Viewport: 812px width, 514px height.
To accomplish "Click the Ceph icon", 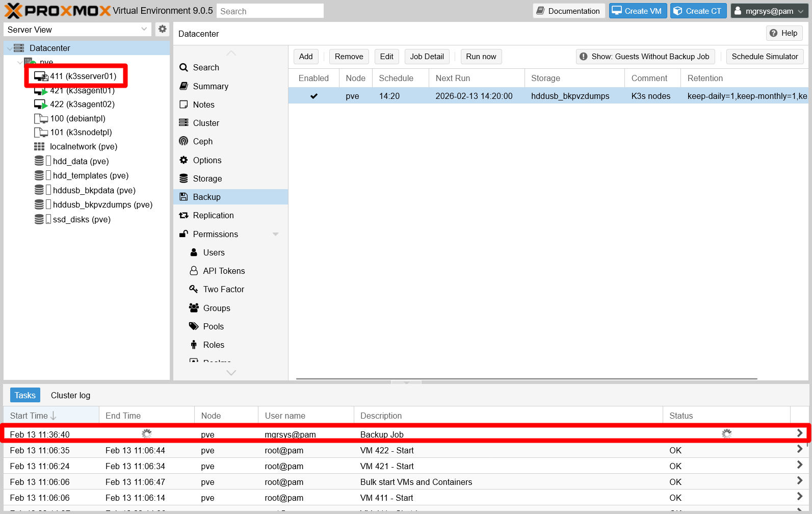I will pyautogui.click(x=184, y=141).
